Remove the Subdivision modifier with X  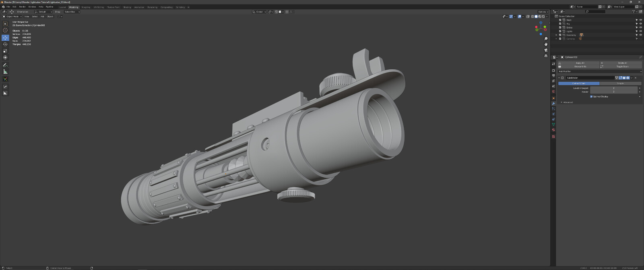pos(636,78)
